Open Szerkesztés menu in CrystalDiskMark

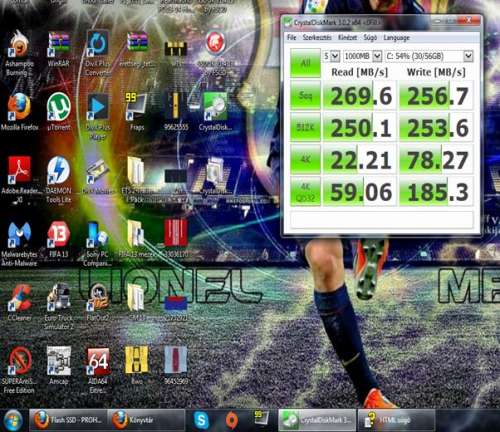point(317,38)
